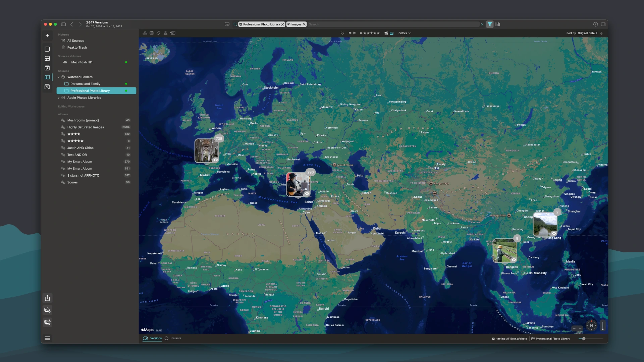Viewport: 644px width, 362px height.
Task: Filter by video type icon
Action: click(x=386, y=33)
